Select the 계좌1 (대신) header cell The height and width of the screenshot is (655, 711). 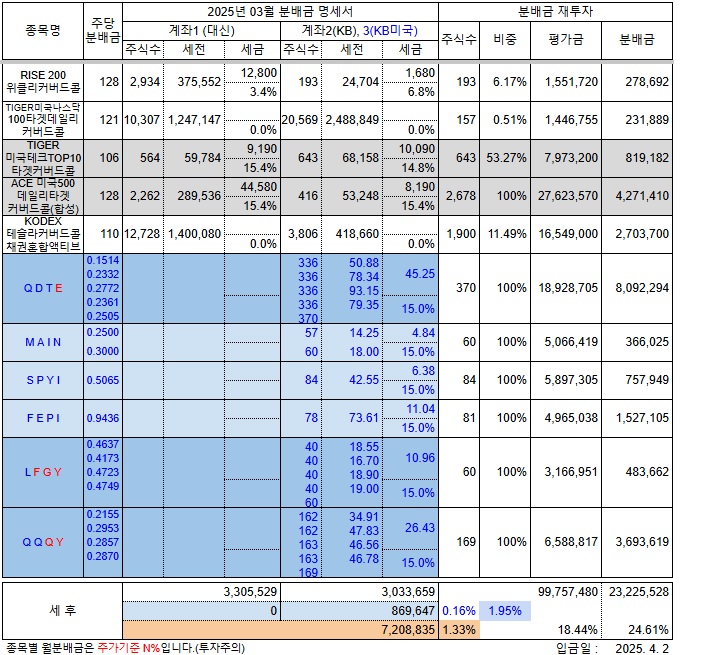[x=201, y=31]
